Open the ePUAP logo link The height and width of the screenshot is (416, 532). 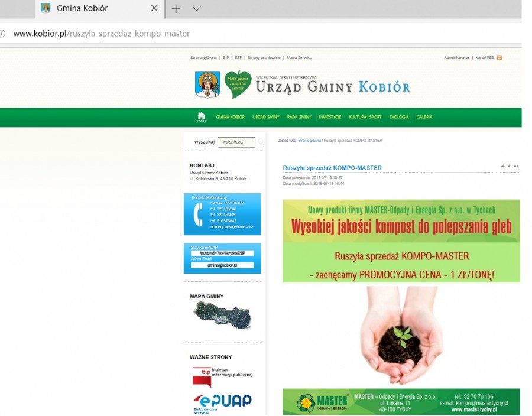point(223,404)
